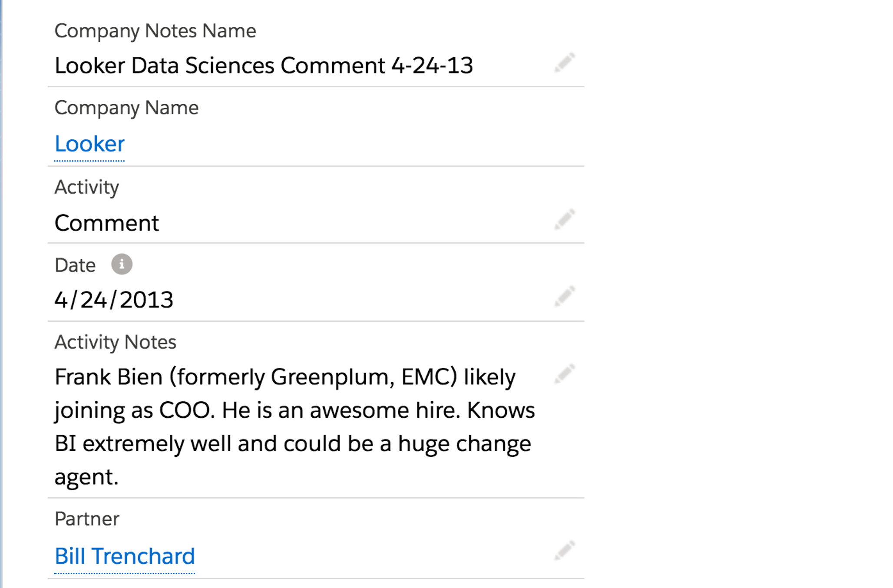Click the 'Company Name' field label
Image resolution: width=893 pixels, height=588 pixels.
click(x=126, y=108)
